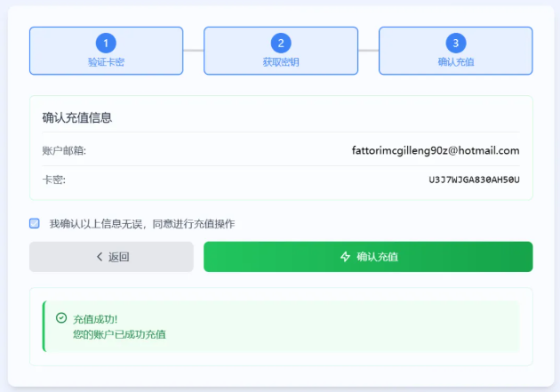Image resolution: width=560 pixels, height=392 pixels.
Task: Click the card key U3J7WJGA830AH50U
Action: tap(474, 180)
